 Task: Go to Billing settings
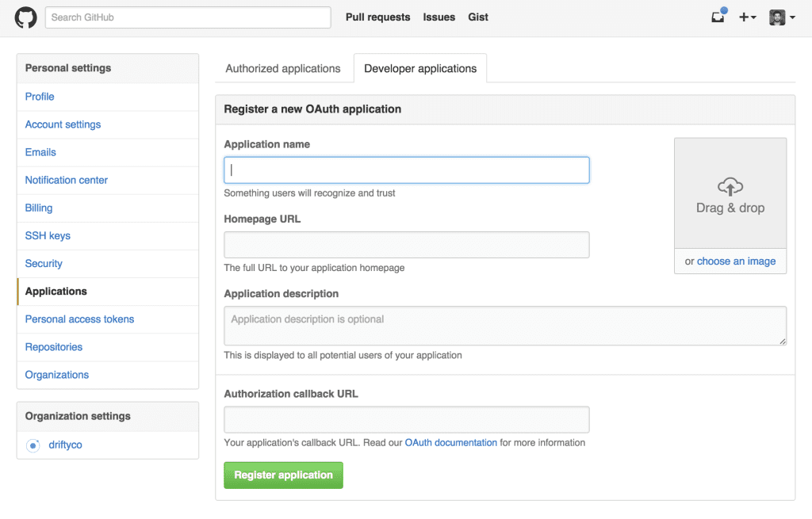tap(38, 208)
